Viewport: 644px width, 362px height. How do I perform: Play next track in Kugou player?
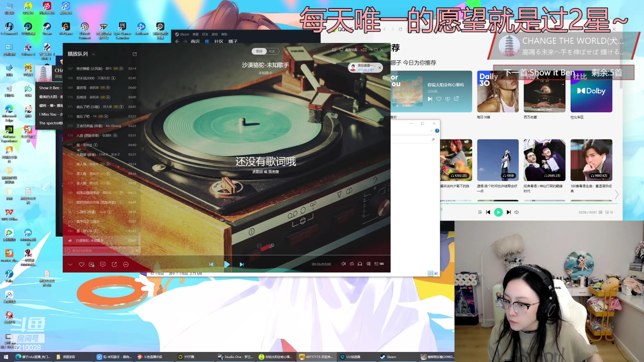(241, 264)
